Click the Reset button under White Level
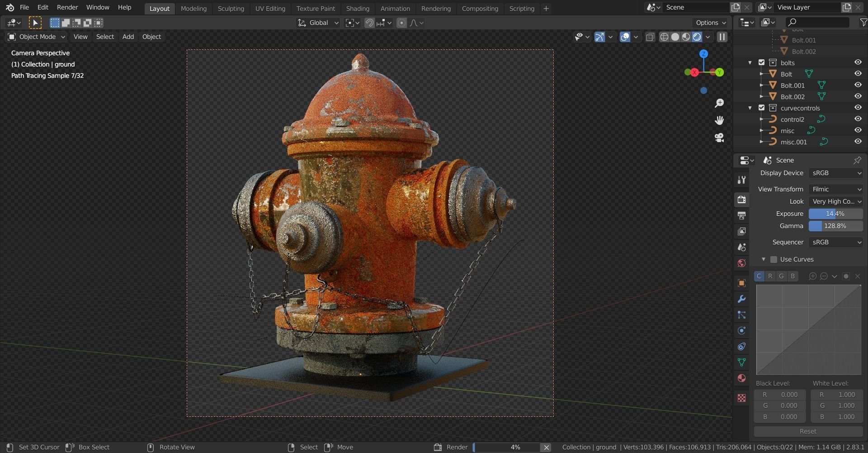Screen dimensions: 868x453 pos(808,431)
